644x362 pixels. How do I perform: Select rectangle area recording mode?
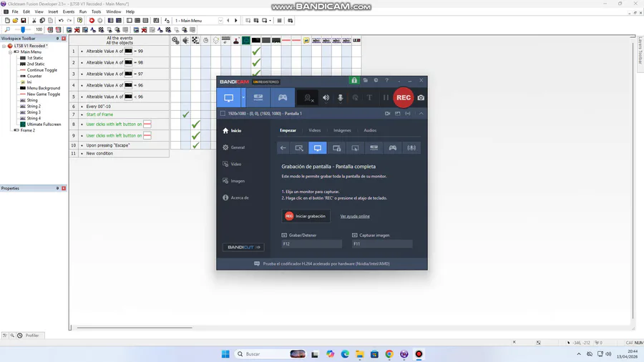299,148
